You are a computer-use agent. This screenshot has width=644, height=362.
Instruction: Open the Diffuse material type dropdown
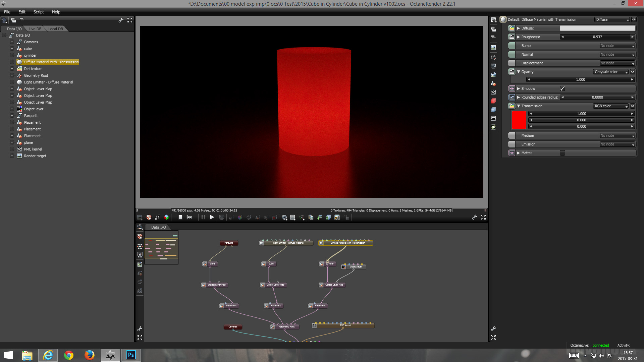(x=612, y=19)
